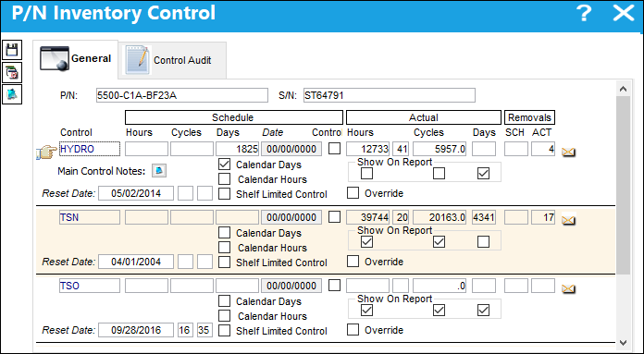Toggle HYDRO Show On Report Cycles checkbox
Viewport: 644px width, 354px height.
coord(440,174)
